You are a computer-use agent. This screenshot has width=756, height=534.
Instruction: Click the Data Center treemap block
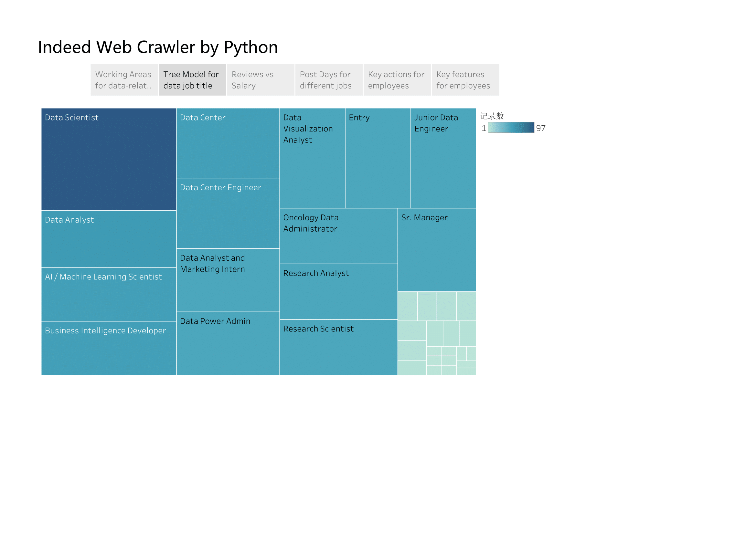click(228, 143)
